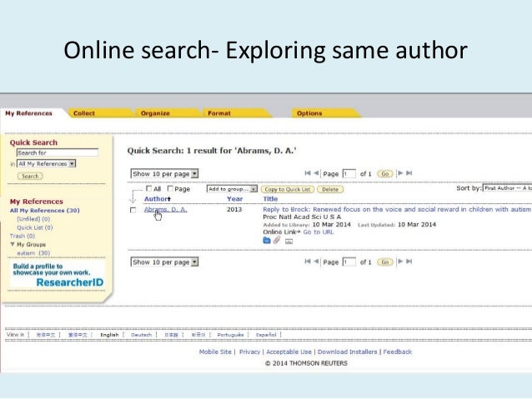The image size is (532, 399).
Task: Open the Feedback link
Action: tap(397, 352)
